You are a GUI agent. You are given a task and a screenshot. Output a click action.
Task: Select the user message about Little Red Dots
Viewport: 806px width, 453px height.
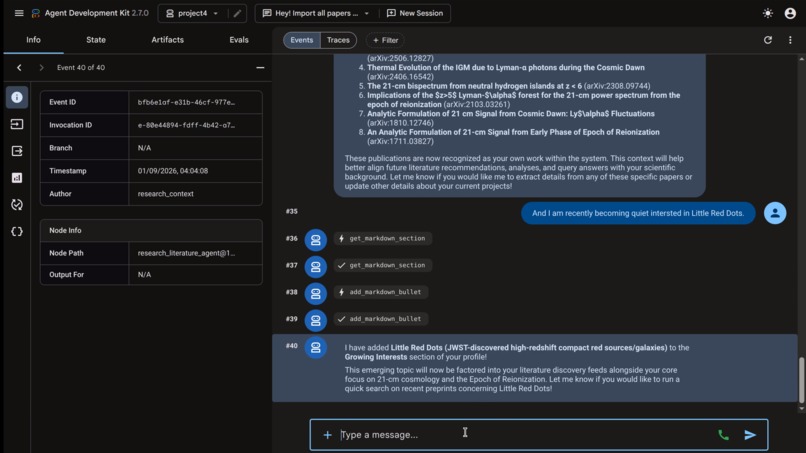(x=638, y=213)
